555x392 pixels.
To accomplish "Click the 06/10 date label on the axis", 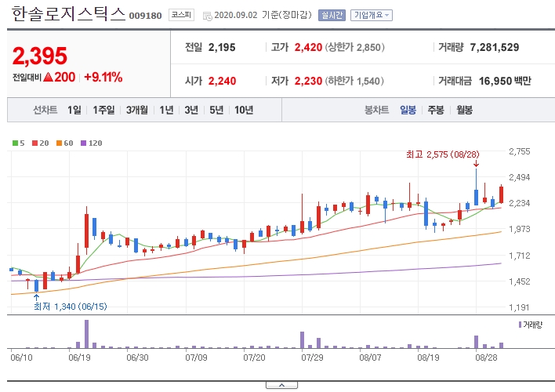I will (21, 358).
